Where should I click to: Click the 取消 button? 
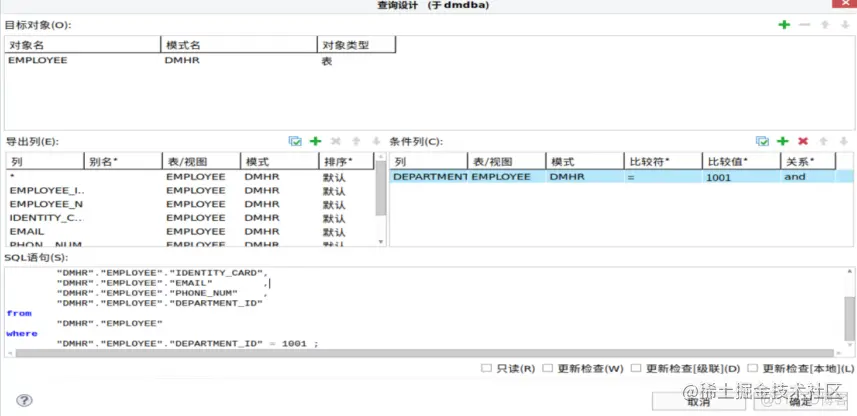click(x=698, y=402)
